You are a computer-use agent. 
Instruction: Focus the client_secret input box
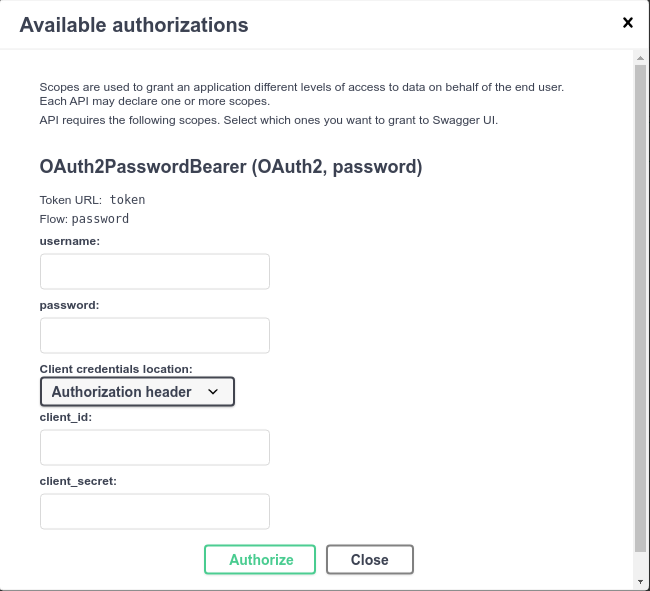click(x=155, y=512)
